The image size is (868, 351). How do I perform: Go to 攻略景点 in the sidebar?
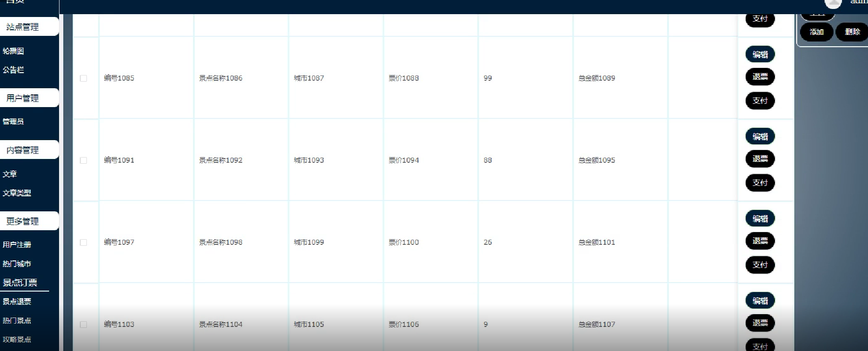pyautogui.click(x=17, y=339)
